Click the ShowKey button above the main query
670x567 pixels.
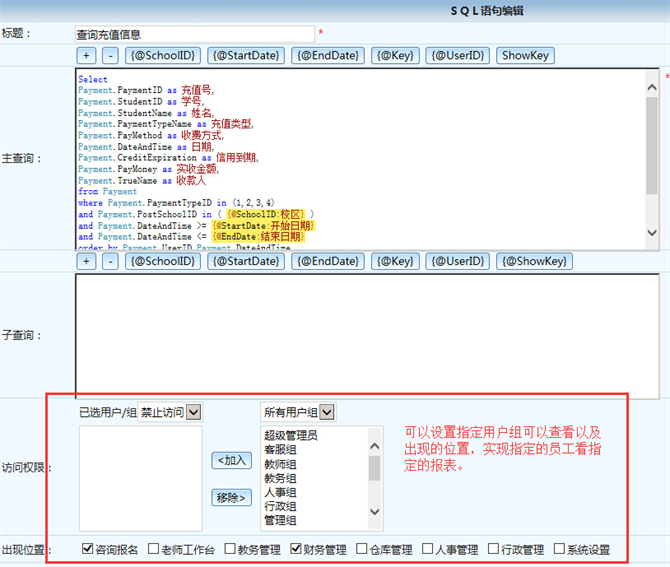pos(525,56)
